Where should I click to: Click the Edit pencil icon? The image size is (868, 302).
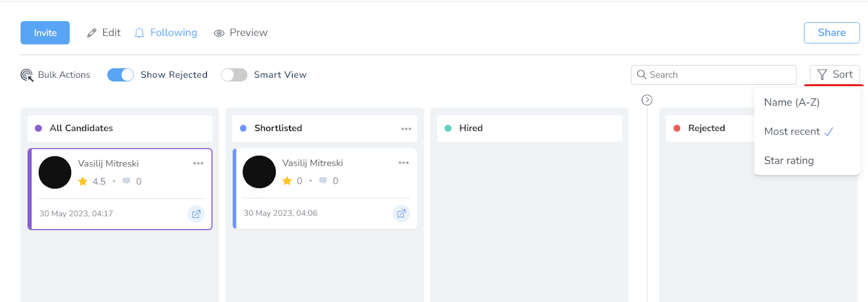tap(92, 33)
